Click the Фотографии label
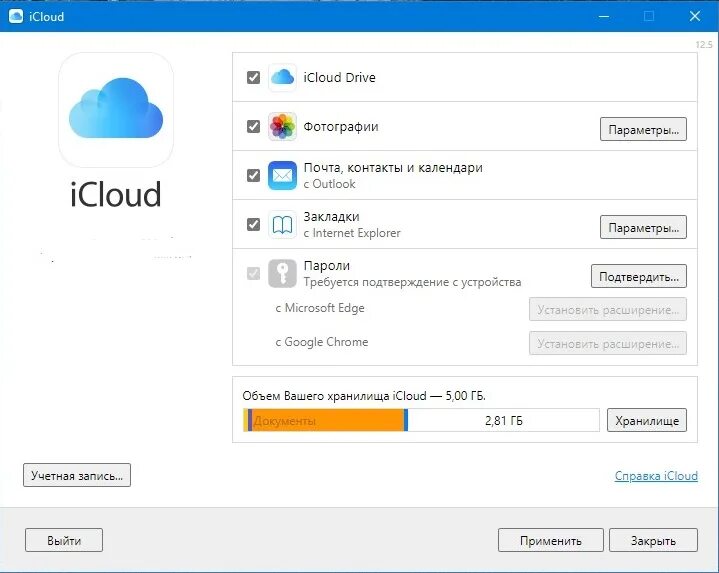 click(x=341, y=127)
